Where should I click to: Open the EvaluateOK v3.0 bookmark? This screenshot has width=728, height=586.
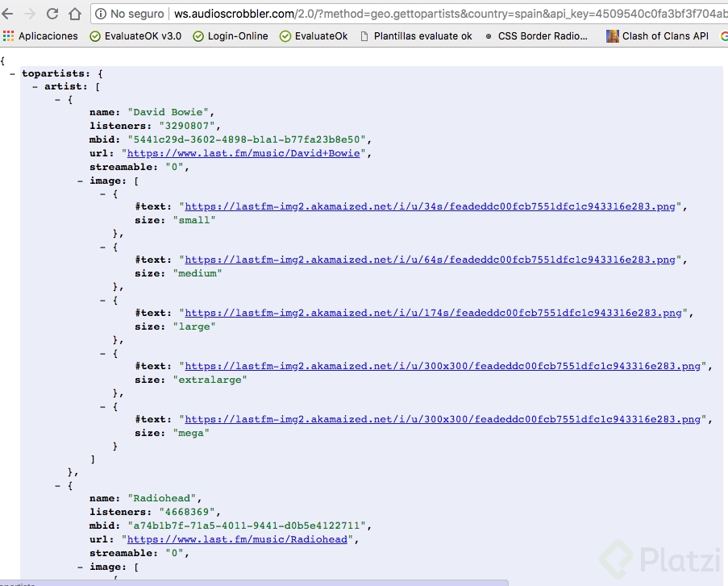[135, 35]
